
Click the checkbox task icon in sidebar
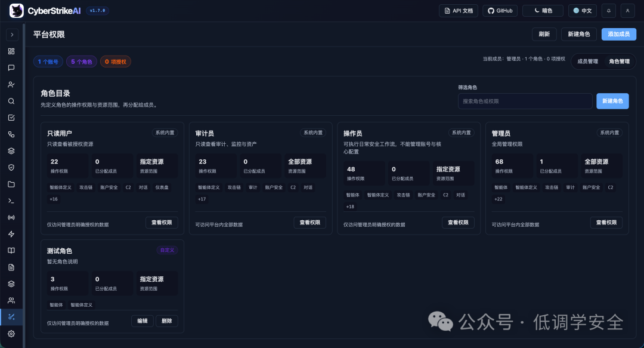(x=11, y=118)
